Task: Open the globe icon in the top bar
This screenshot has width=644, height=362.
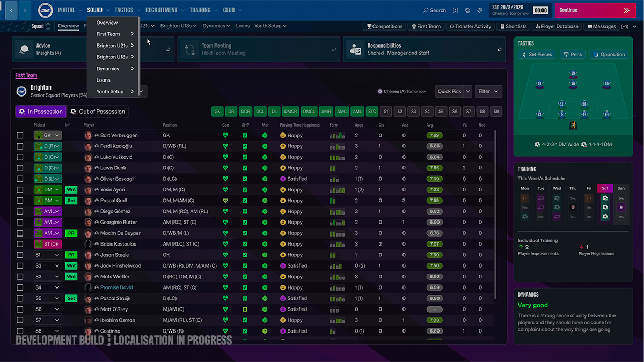Action: coord(467,10)
